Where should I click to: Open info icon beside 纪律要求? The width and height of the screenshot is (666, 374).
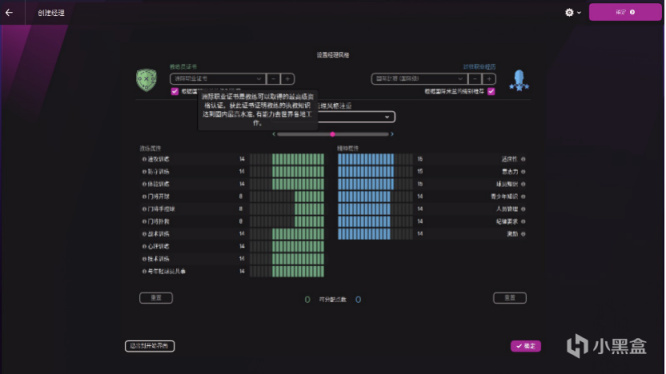(523, 221)
